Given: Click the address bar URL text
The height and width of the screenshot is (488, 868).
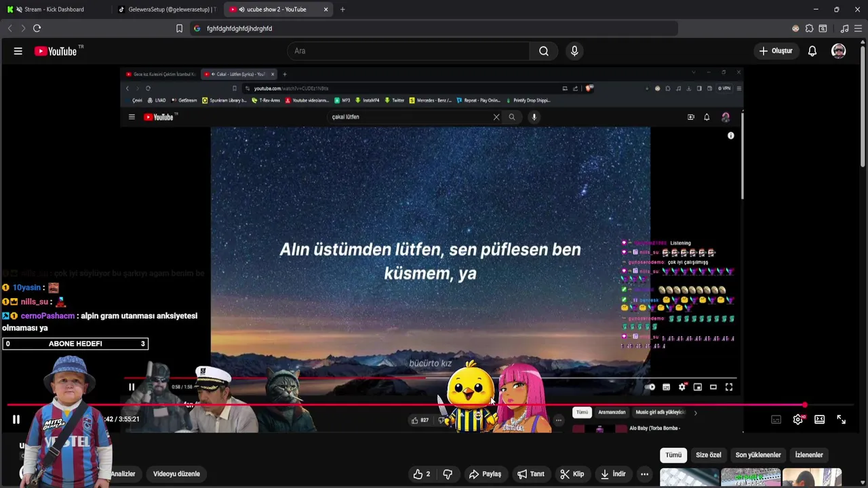Looking at the screenshot, I should tap(239, 28).
